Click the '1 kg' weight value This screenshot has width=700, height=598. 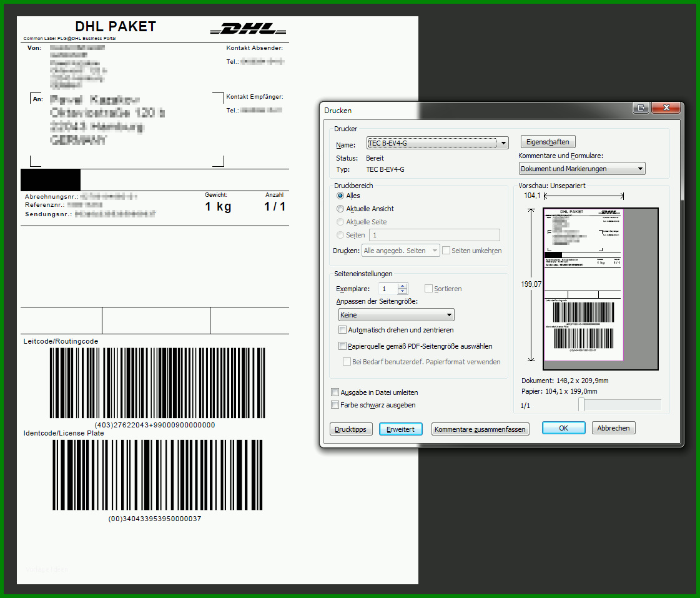[219, 206]
